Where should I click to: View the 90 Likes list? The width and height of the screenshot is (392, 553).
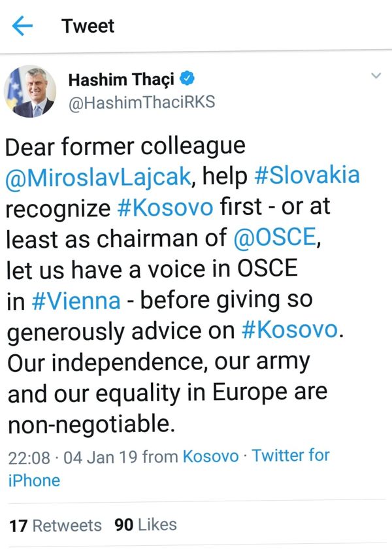(x=146, y=525)
